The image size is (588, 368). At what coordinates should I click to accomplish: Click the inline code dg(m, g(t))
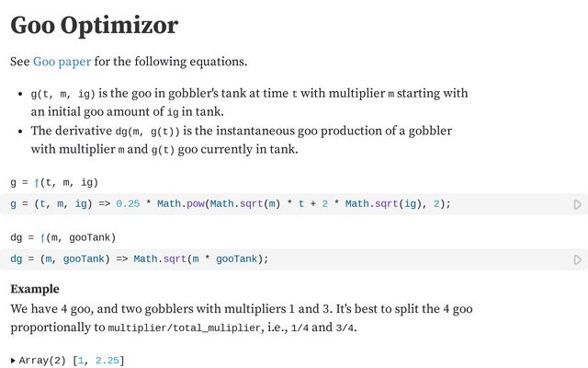pos(153,132)
